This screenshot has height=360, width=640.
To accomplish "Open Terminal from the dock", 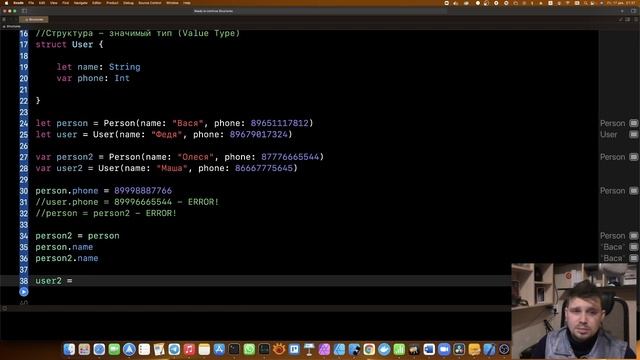I will click(234, 349).
